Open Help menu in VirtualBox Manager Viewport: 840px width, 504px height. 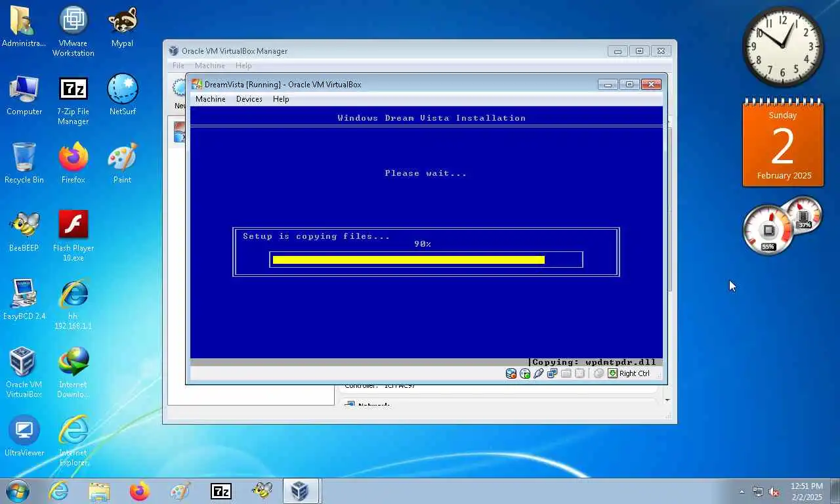(x=243, y=66)
